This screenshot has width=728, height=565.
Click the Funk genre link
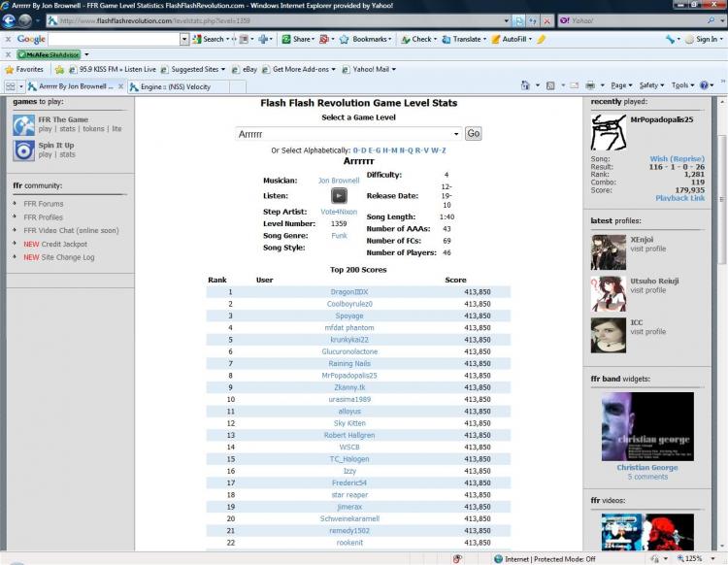tap(339, 236)
